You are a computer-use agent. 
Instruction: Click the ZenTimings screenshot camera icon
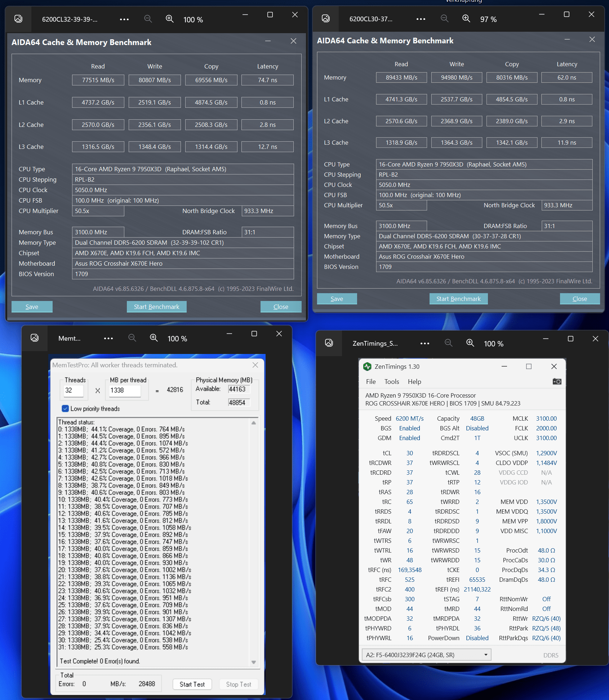coord(557,381)
